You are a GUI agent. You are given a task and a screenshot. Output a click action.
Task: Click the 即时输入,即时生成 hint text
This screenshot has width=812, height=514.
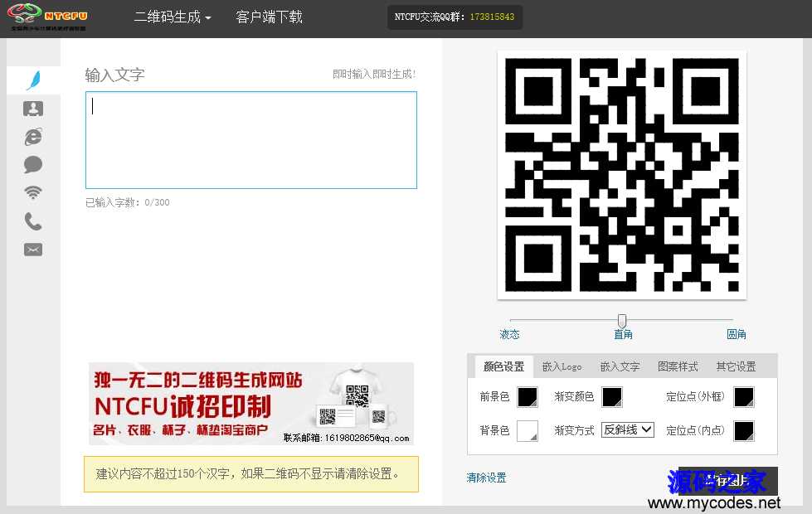pyautogui.click(x=374, y=74)
